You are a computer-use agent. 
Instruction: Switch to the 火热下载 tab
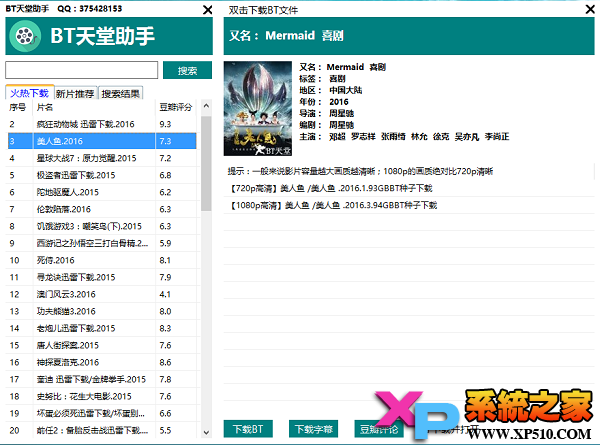point(29,93)
